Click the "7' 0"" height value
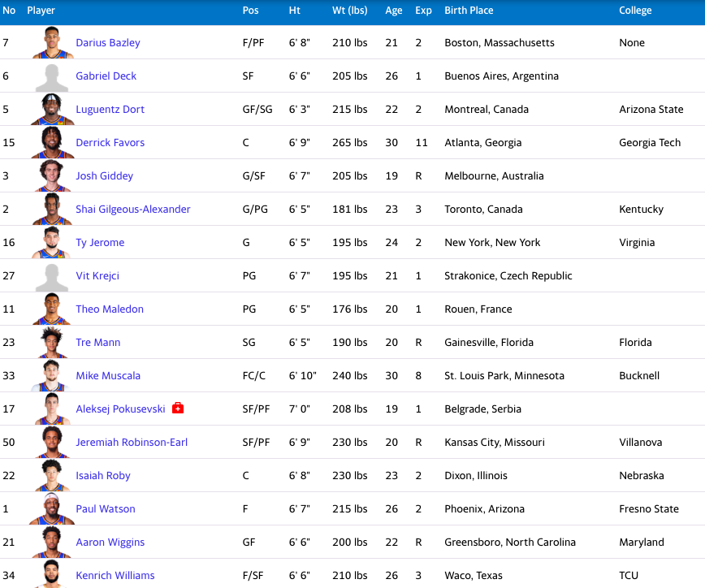The image size is (705, 588). pyautogui.click(x=300, y=409)
